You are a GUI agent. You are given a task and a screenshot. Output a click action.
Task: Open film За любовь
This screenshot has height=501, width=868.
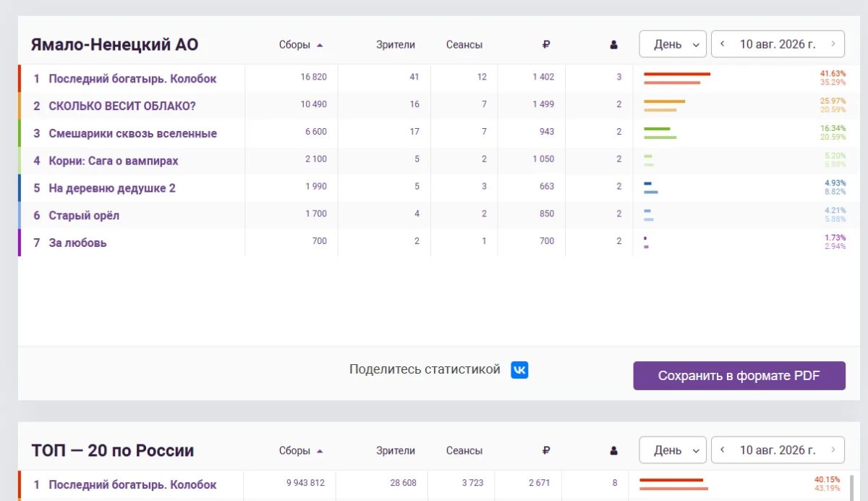(x=77, y=243)
